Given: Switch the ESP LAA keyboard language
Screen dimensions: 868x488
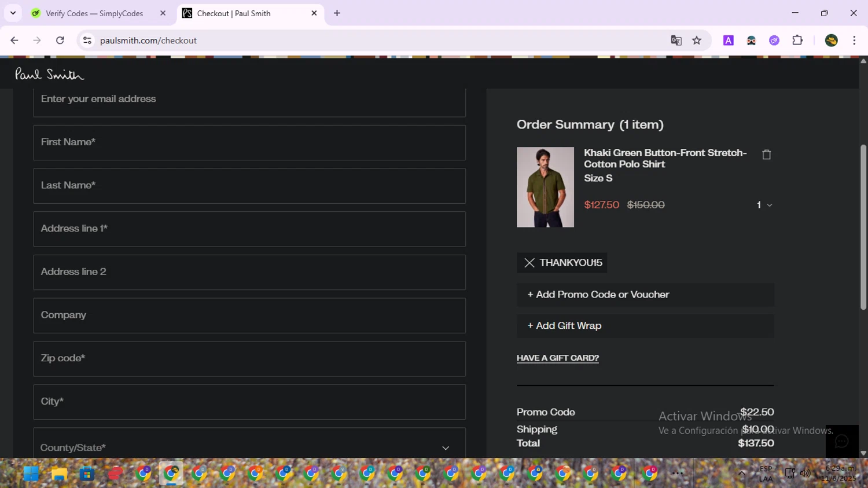Looking at the screenshot, I should (766, 474).
